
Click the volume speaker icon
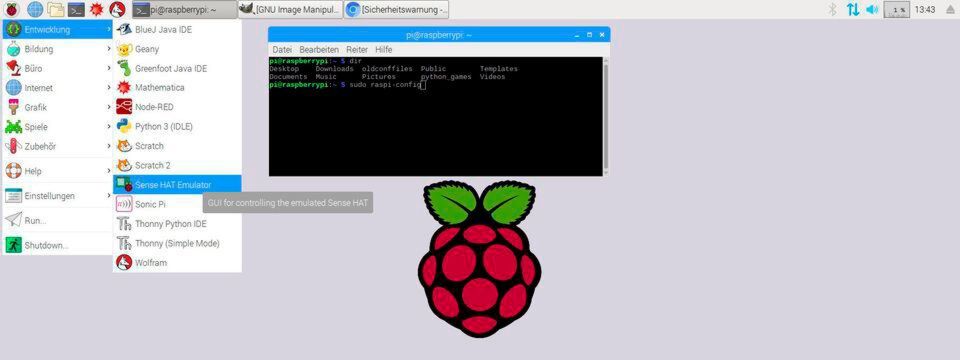[x=872, y=9]
